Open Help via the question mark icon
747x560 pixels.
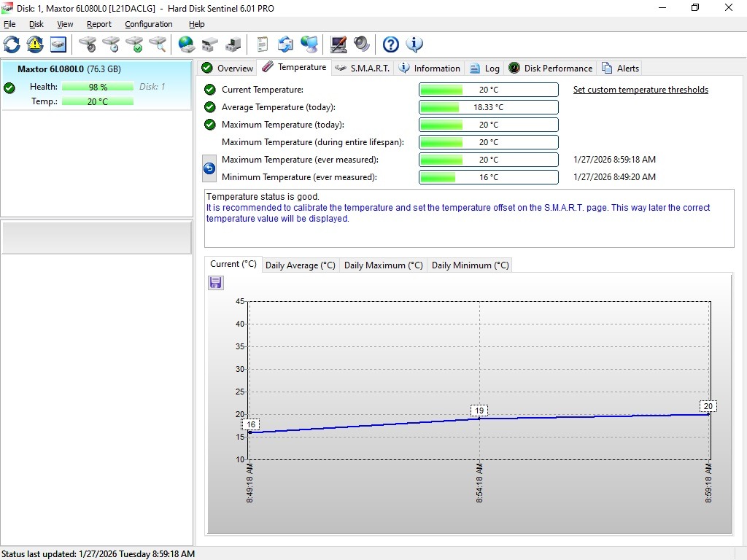pos(391,44)
